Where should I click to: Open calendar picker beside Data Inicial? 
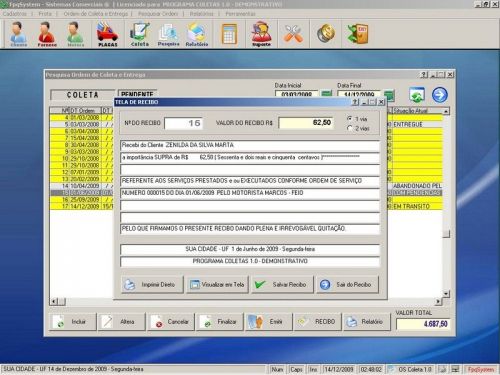coord(327,94)
